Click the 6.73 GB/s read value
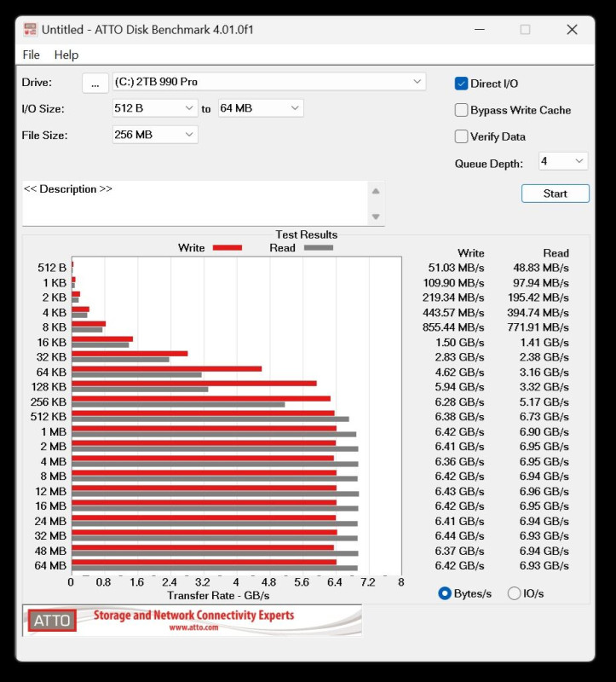Screen dimensions: 616x682 pos(544,417)
